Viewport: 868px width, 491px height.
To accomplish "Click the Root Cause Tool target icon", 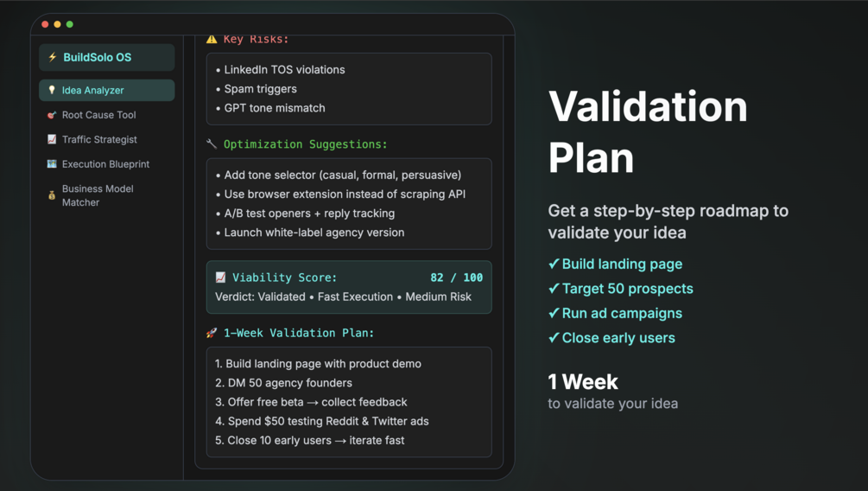I will tap(52, 115).
